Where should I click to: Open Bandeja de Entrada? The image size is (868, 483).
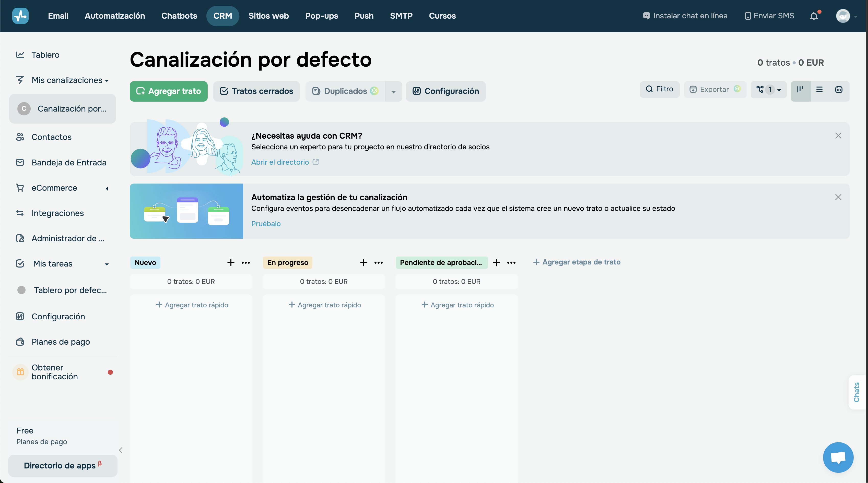[69, 162]
